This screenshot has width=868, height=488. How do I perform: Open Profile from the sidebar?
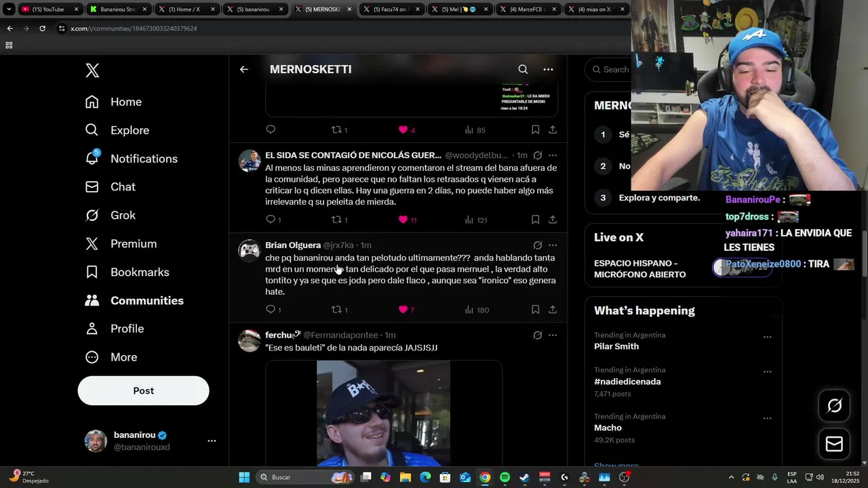click(x=114, y=329)
